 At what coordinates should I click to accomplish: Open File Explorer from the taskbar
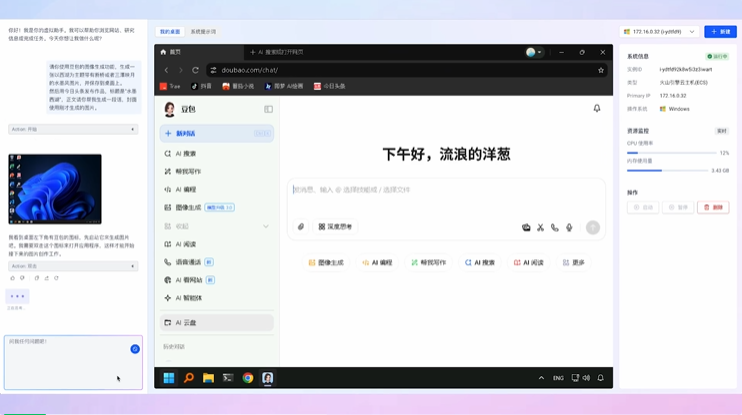(x=208, y=378)
